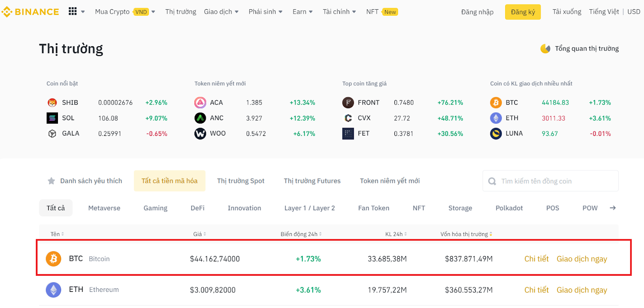Click the BTC icon in most-traded list

click(496, 103)
